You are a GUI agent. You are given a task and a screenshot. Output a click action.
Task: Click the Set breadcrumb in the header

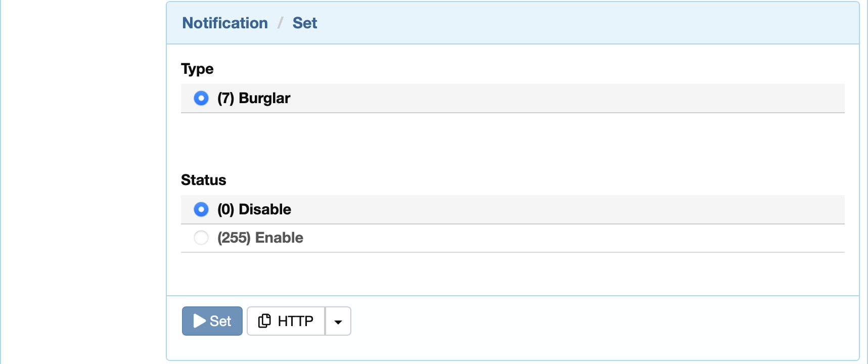point(305,23)
